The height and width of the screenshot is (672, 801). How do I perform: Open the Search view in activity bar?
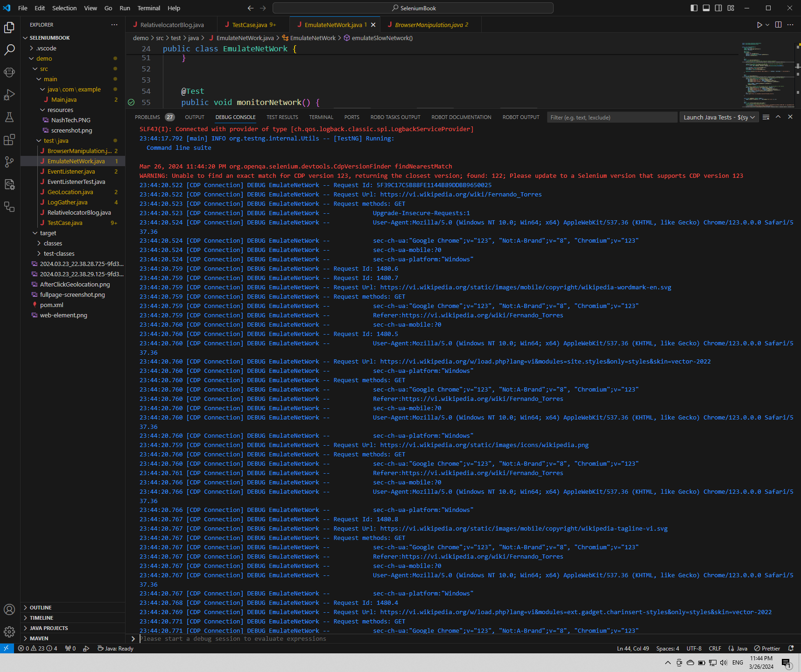pyautogui.click(x=9, y=50)
